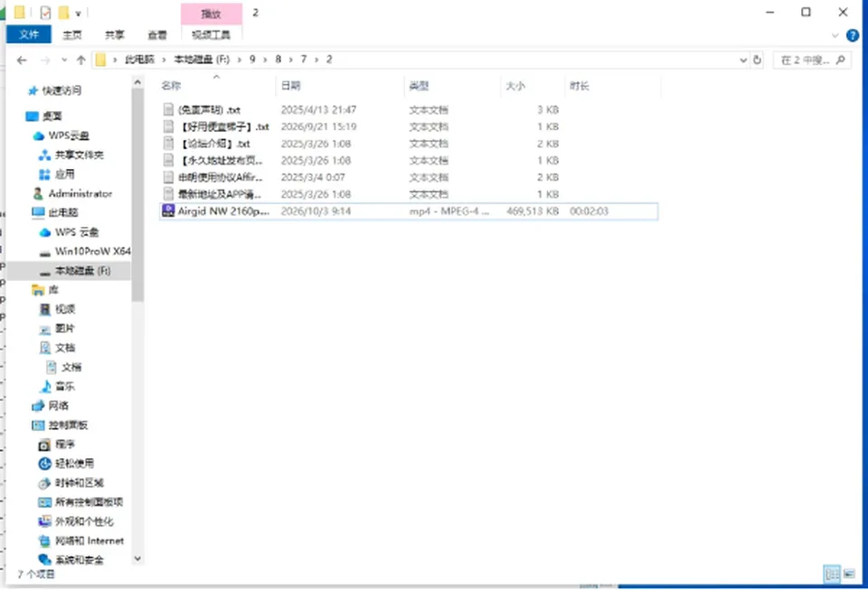Viewport: 868px width, 590px height.
Task: Open Explorer help via question mark icon
Action: tap(853, 35)
